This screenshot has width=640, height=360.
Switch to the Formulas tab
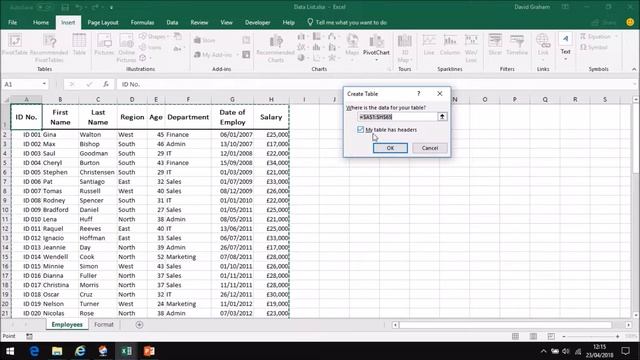coord(142,22)
